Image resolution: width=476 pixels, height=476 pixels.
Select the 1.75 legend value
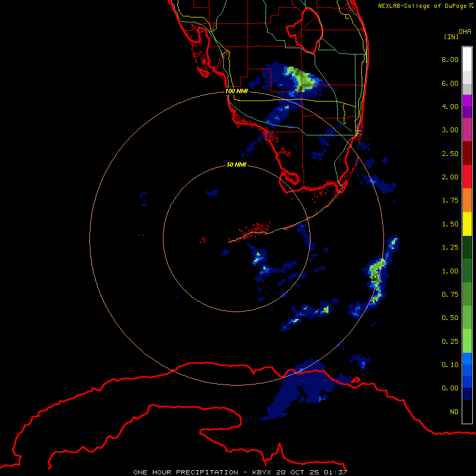(x=450, y=200)
